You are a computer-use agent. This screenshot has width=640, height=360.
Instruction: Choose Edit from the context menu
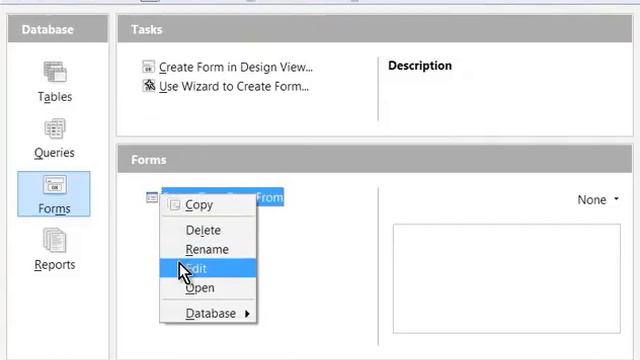208,268
